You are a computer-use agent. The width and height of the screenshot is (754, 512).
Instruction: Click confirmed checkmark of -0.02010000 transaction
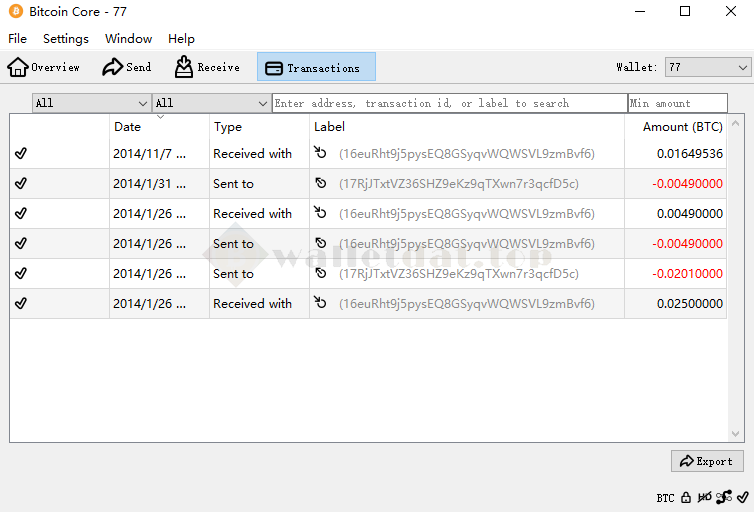tap(21, 274)
